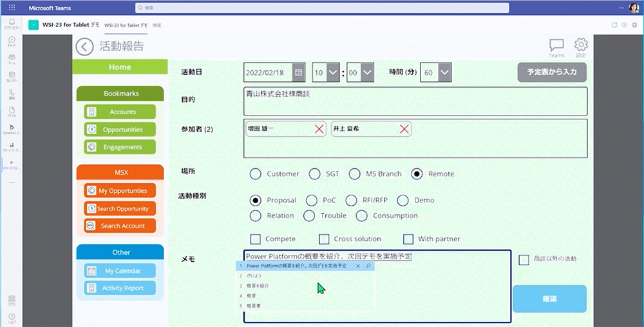644x327 pixels.
Task: Select the Customer location radio button
Action: pyautogui.click(x=256, y=173)
